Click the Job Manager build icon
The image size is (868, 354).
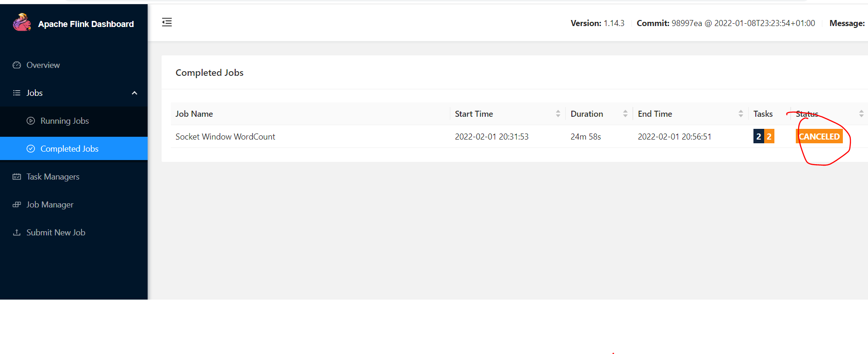17,205
